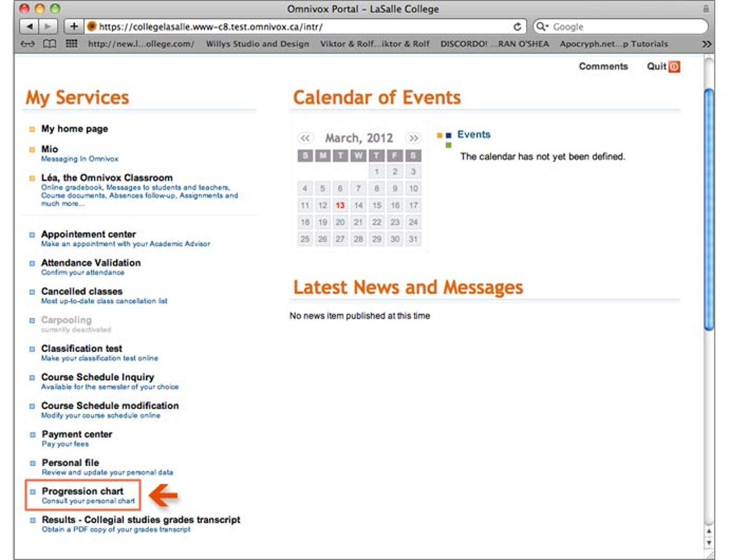The image size is (729, 560).
Task: Click the Google search field
Action: (x=621, y=27)
